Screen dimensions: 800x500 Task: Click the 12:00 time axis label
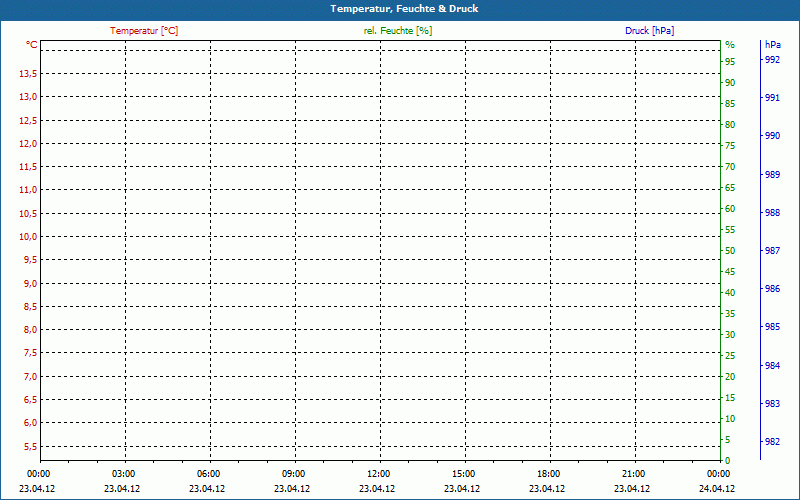(379, 474)
